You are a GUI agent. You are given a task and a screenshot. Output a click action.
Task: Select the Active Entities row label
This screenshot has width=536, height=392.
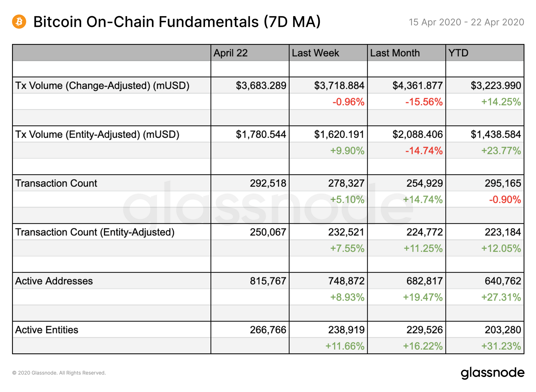[x=47, y=330]
